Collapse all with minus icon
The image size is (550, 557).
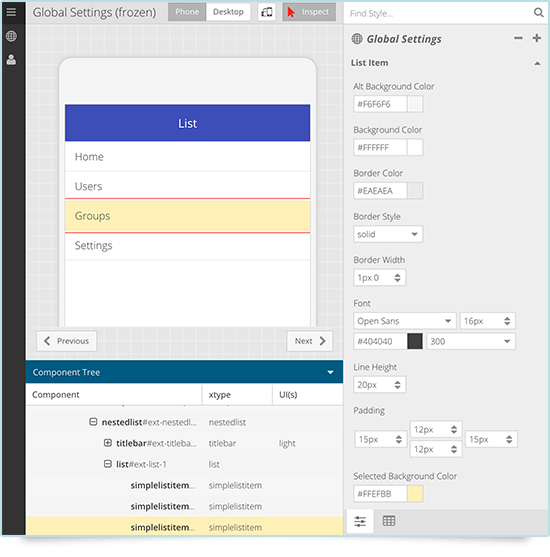tap(518, 38)
